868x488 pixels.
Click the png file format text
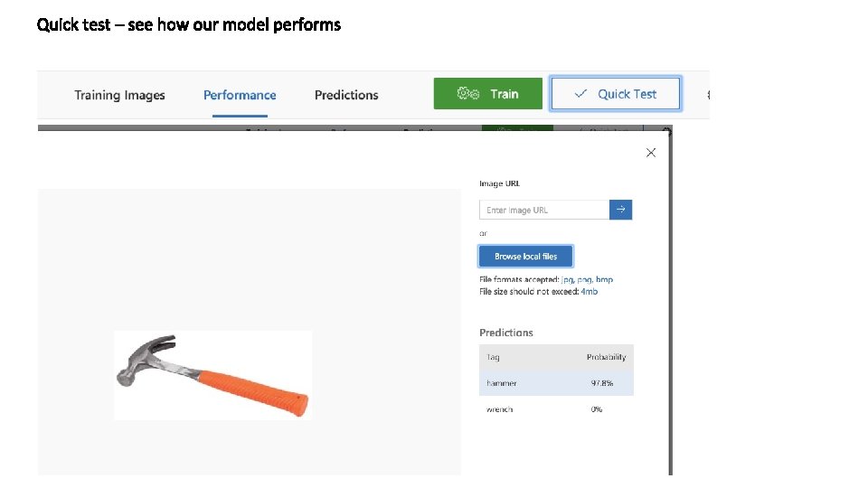(584, 280)
